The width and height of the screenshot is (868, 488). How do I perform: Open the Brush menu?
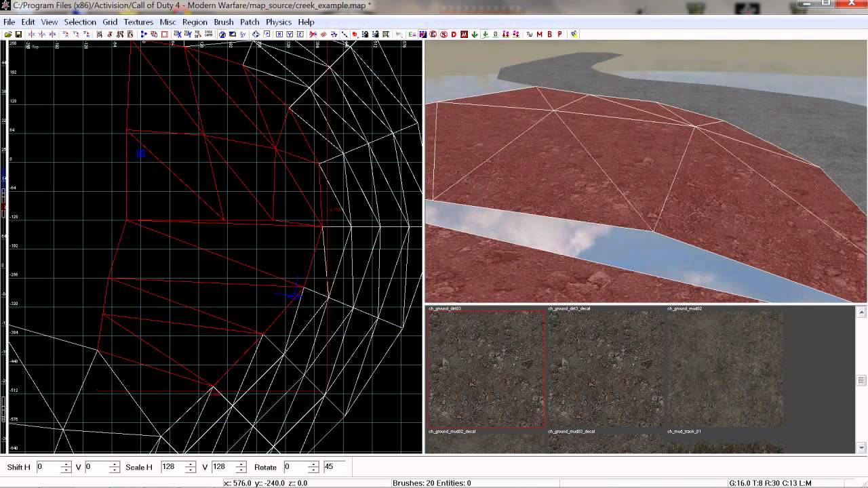tap(224, 22)
